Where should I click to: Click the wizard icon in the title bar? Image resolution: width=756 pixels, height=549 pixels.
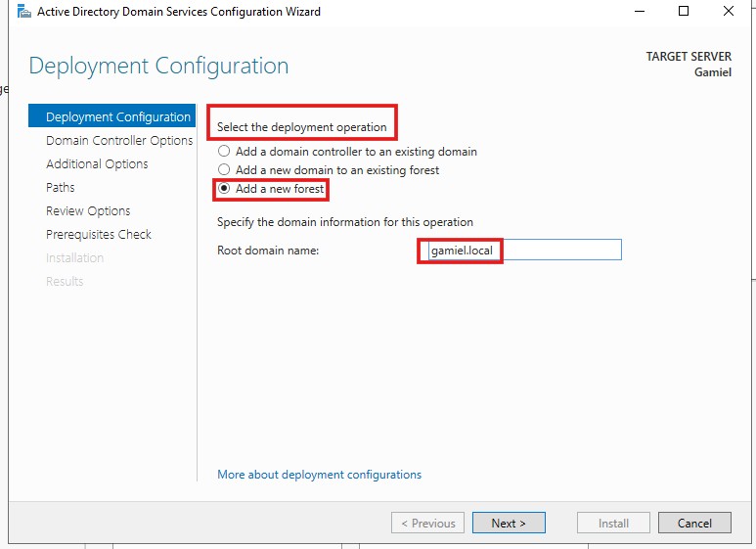23,12
